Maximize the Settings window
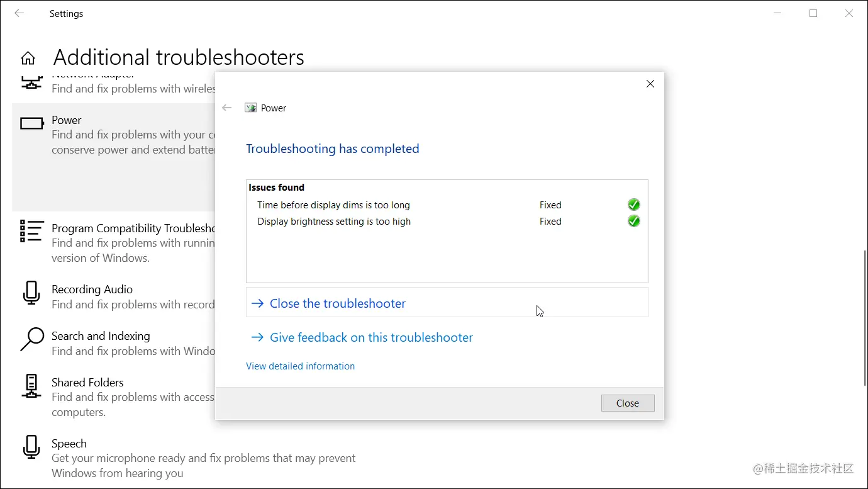The height and width of the screenshot is (489, 868). tap(813, 13)
